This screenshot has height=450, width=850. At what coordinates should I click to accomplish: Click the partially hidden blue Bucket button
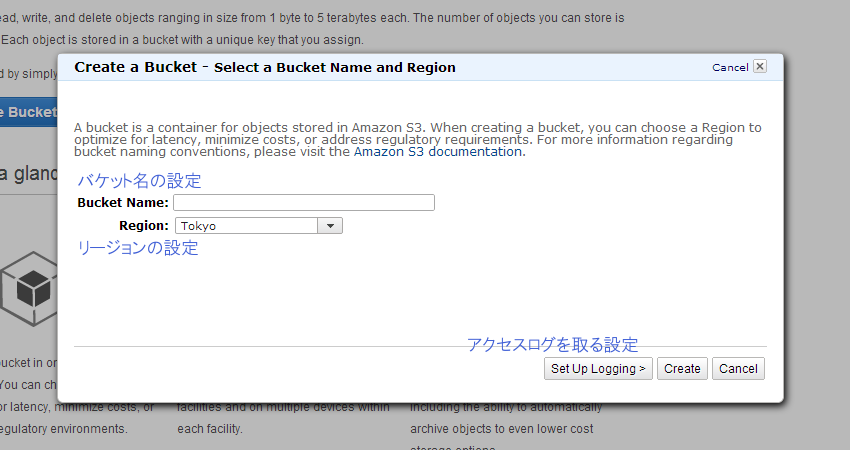(x=28, y=112)
